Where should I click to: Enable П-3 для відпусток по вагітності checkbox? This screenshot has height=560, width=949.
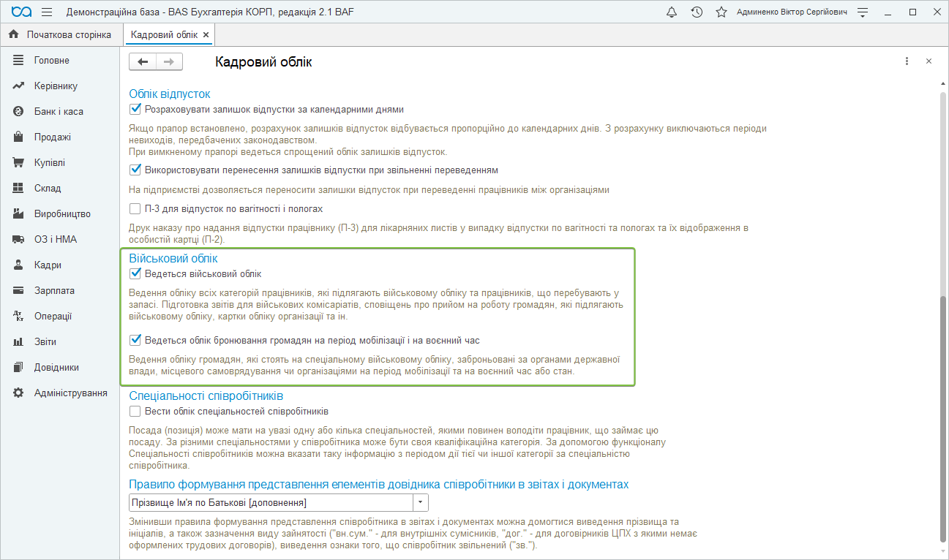click(135, 208)
